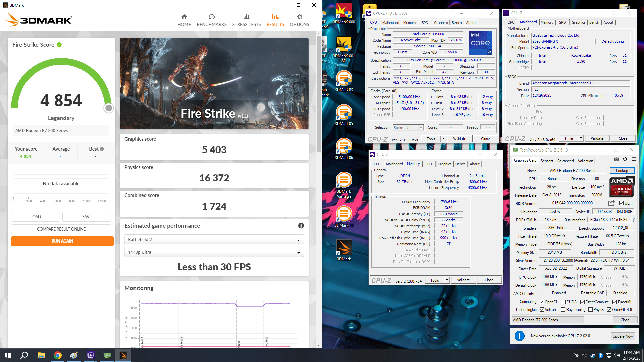Open Bench tab in CPU-Z Mainboard window

[594, 22]
